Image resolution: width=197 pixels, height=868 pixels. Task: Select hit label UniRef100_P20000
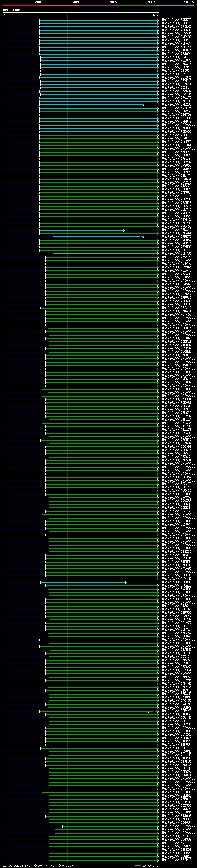tap(177, 673)
